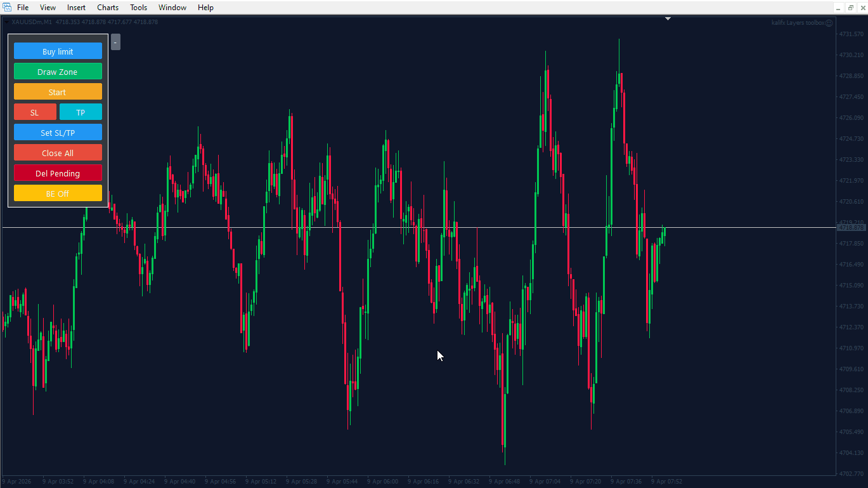
Task: Click Close All to exit positions
Action: click(x=58, y=153)
